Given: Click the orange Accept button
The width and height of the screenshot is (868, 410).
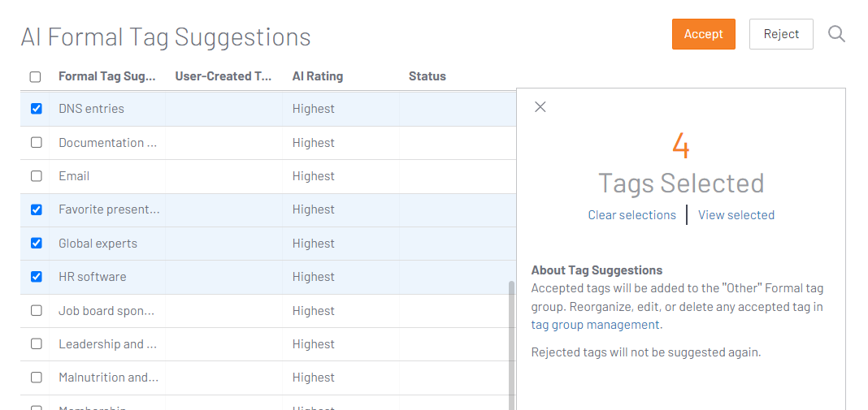Looking at the screenshot, I should click(x=703, y=34).
